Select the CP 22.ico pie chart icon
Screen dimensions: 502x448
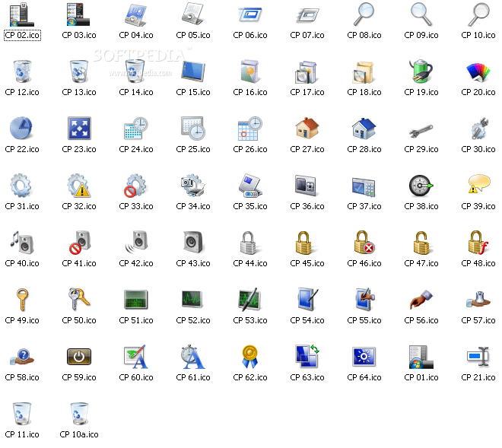[21, 128]
